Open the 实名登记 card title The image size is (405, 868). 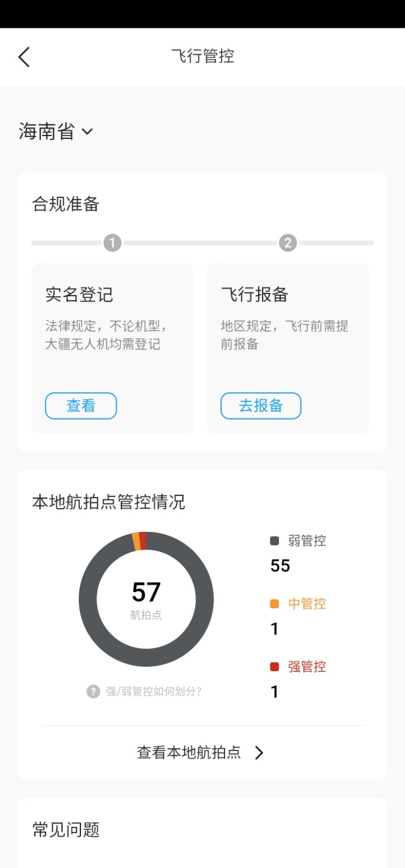tap(79, 295)
